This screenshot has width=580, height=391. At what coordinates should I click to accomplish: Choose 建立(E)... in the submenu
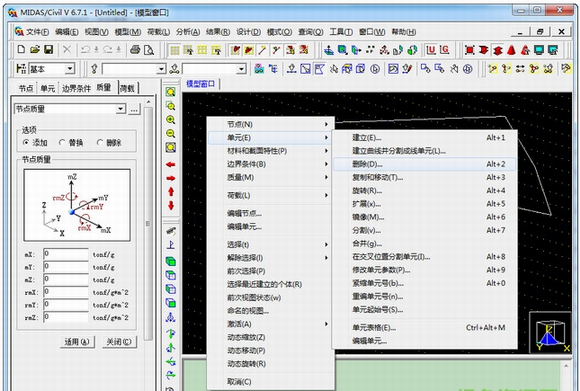425,138
